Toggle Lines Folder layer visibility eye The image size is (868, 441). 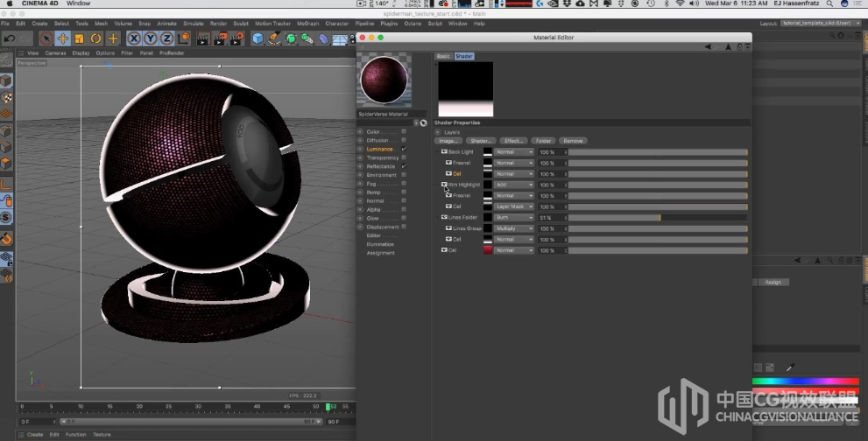point(445,218)
